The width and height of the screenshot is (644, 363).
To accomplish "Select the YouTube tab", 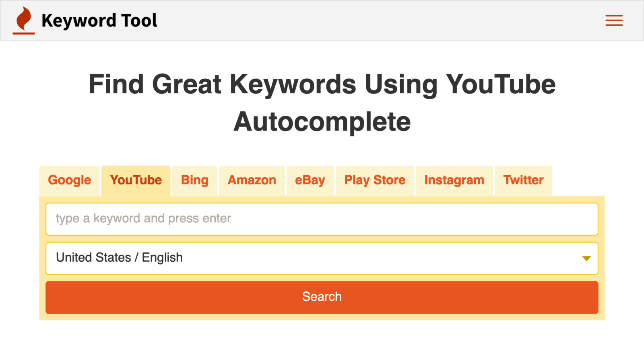I will click(136, 180).
